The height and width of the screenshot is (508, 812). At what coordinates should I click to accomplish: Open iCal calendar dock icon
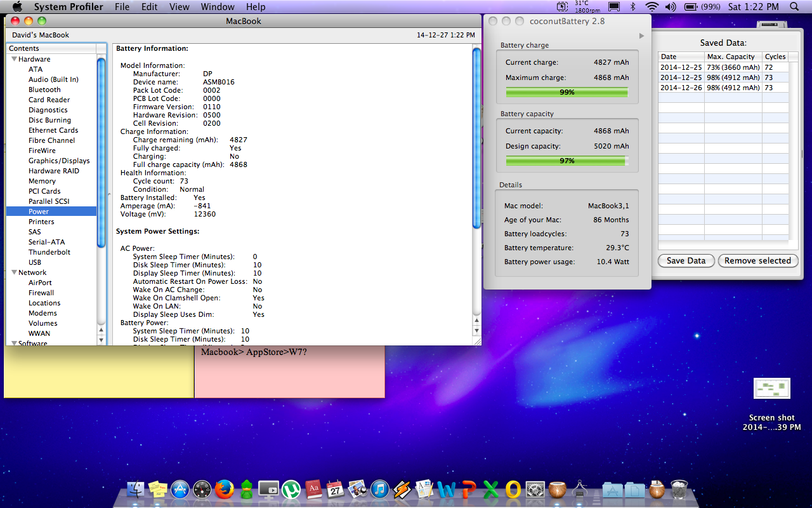(335, 489)
